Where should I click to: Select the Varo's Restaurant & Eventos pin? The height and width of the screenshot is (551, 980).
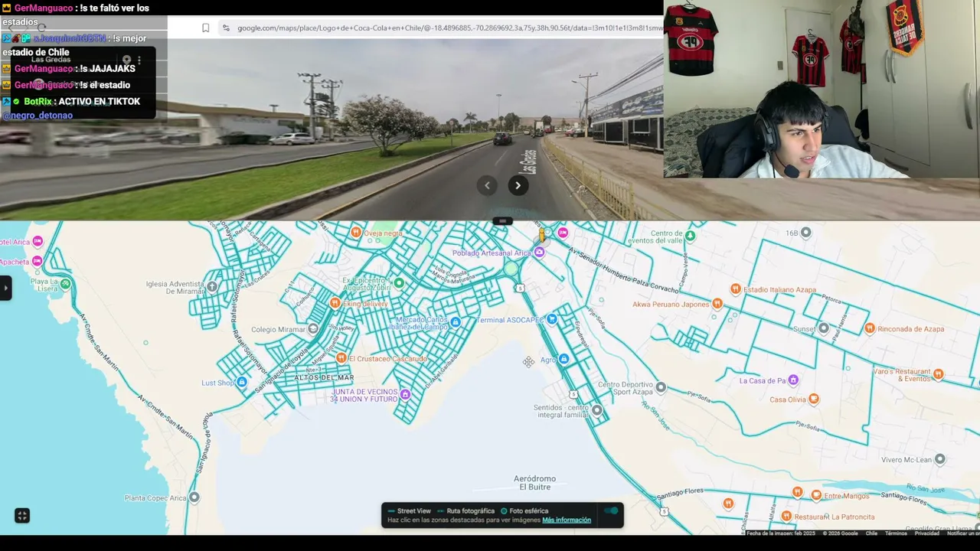[x=939, y=374]
